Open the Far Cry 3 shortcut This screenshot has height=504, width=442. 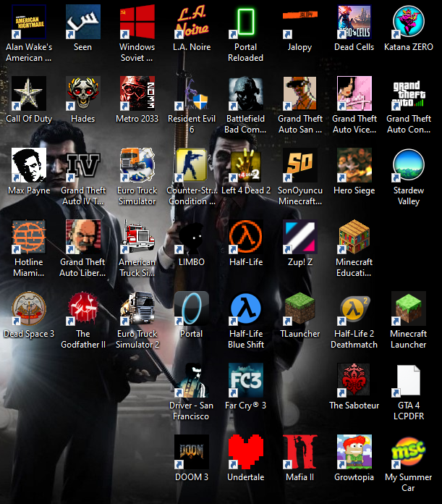tap(245, 381)
